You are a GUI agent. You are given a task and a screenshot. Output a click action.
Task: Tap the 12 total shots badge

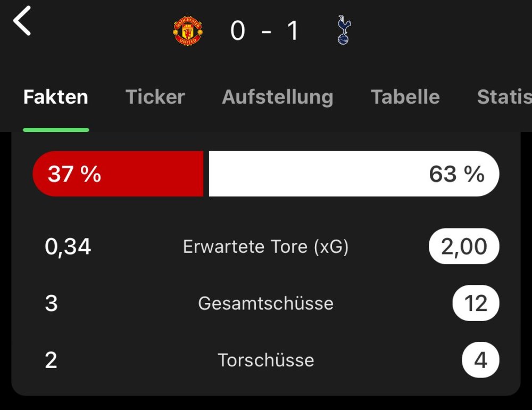point(476,303)
